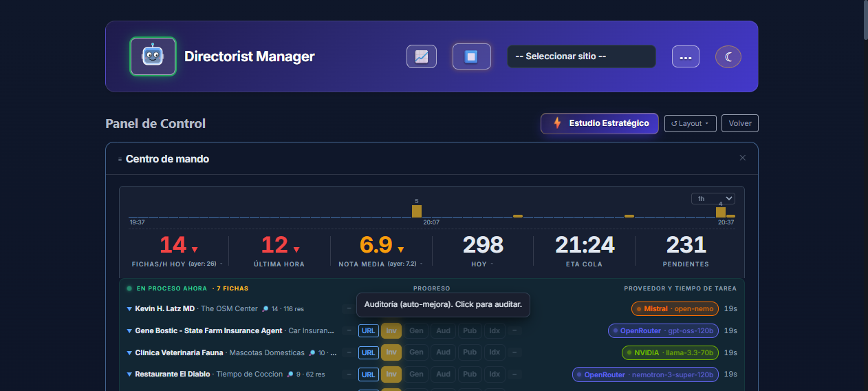The width and height of the screenshot is (868, 391).
Task: Toggle dark mode with the moon icon
Action: pyautogui.click(x=728, y=56)
